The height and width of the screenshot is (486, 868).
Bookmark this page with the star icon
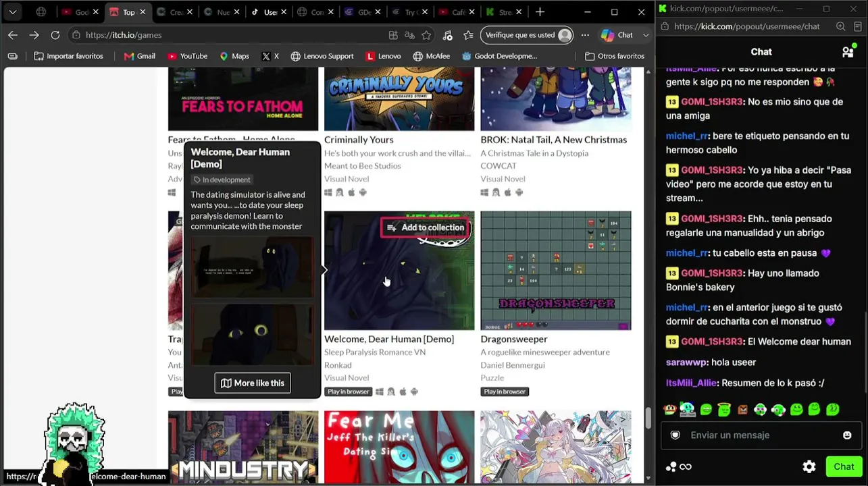tap(426, 35)
